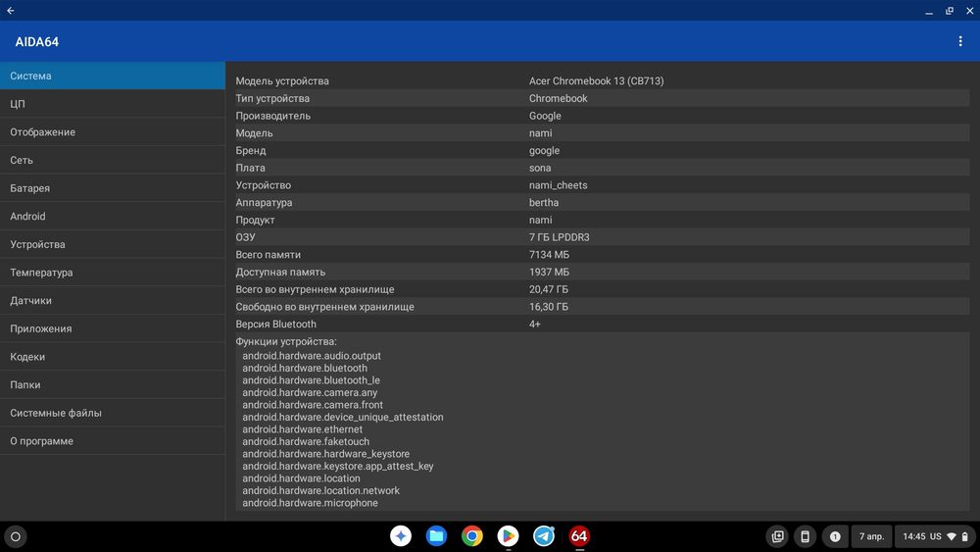The image size is (980, 552).
Task: Click android.hardware.camera.front entry
Action: 313,405
